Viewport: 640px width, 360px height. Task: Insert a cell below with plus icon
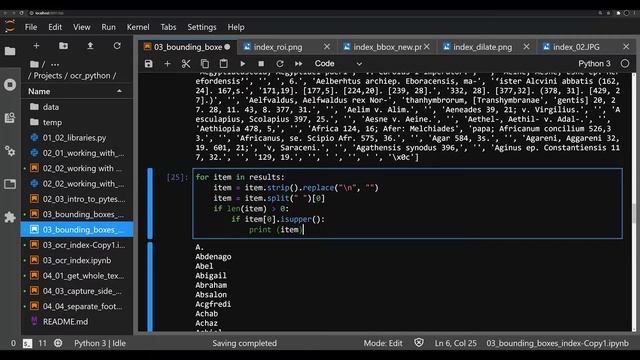tap(167, 64)
